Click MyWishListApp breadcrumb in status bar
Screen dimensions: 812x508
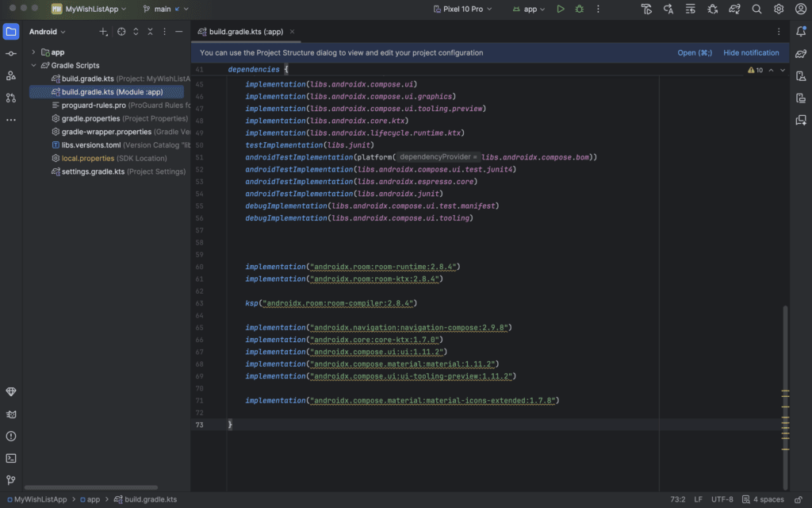click(36, 500)
